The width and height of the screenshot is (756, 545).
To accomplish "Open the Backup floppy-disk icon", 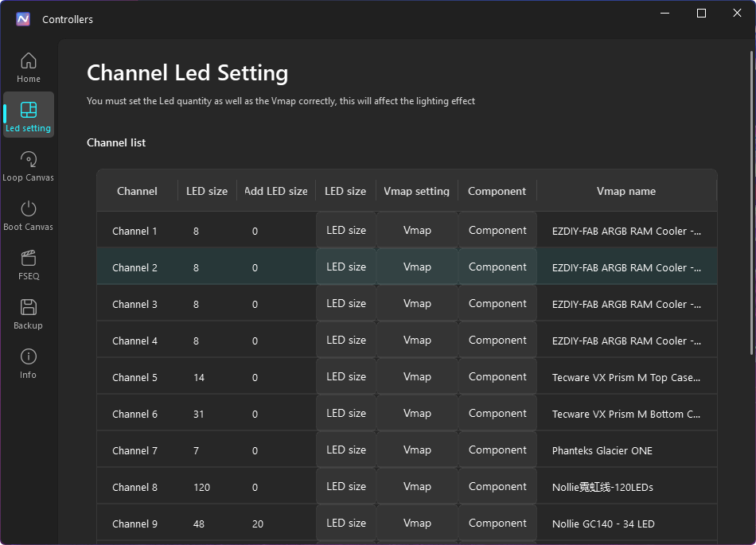I will pyautogui.click(x=29, y=307).
